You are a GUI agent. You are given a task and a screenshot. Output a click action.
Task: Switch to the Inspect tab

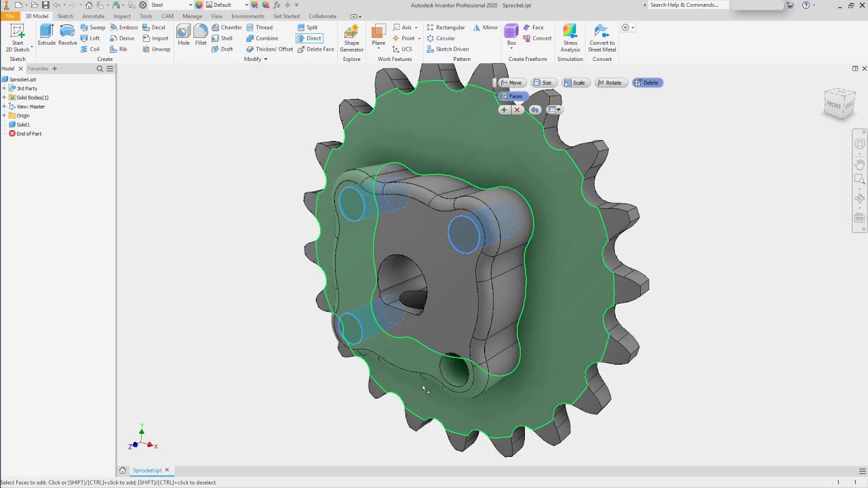click(x=122, y=16)
